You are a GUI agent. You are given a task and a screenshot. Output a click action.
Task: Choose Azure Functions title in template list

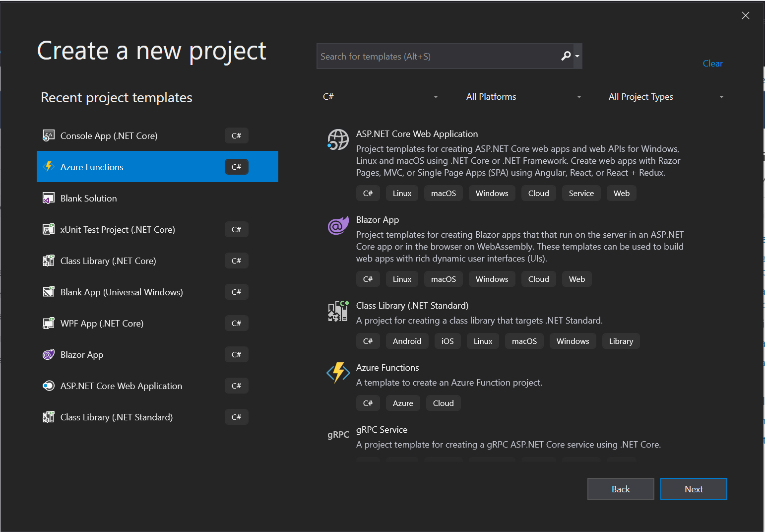387,368
